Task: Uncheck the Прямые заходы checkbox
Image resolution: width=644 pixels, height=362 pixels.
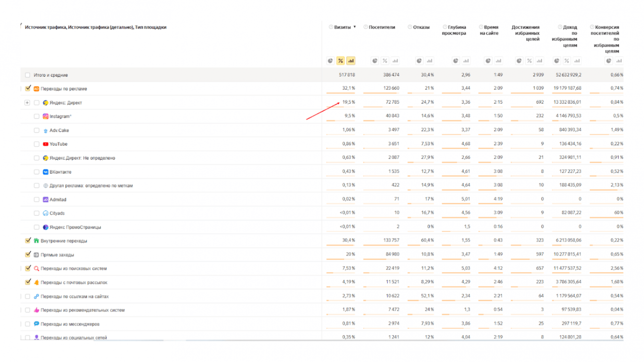Action: pos(28,254)
